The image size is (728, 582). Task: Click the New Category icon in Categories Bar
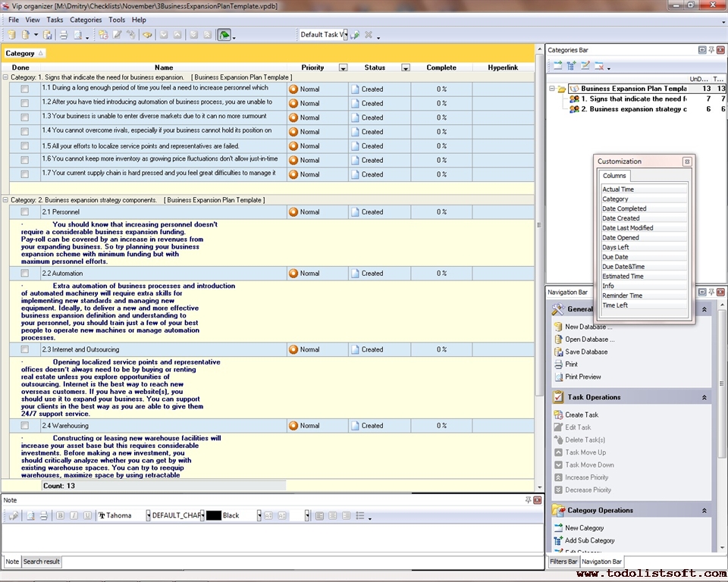click(x=557, y=67)
